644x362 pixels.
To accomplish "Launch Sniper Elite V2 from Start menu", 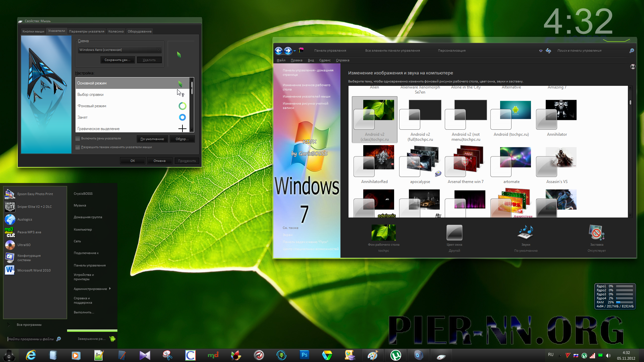I will coord(35,206).
